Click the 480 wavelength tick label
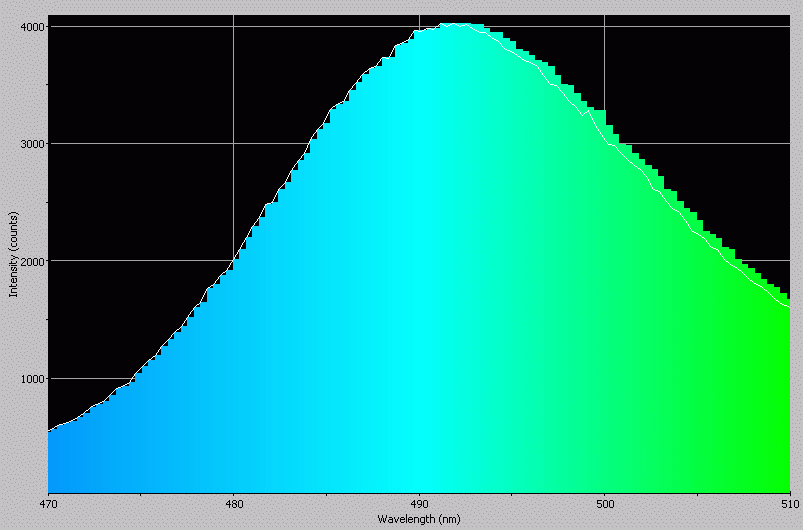The width and height of the screenshot is (803, 530). click(233, 506)
